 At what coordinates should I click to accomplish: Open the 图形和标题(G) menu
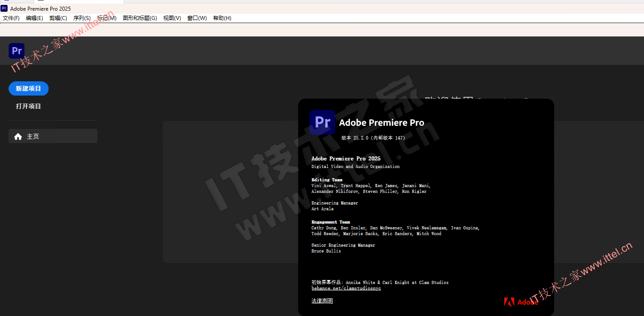click(x=140, y=18)
